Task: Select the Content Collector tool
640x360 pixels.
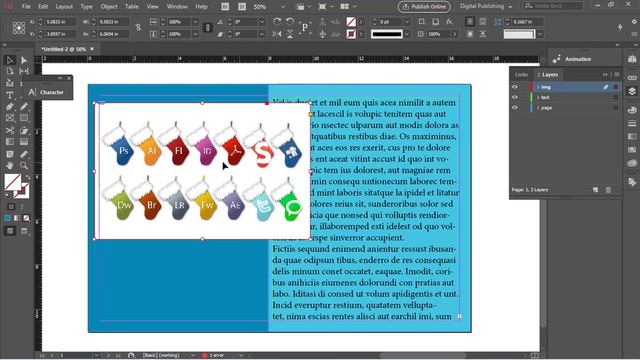Action: click(x=10, y=83)
